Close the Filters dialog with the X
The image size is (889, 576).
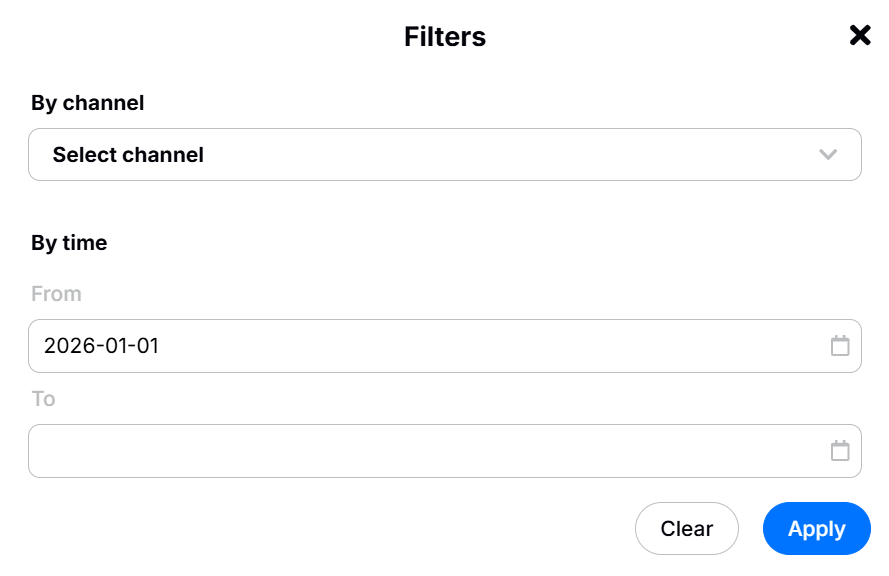pos(860,36)
